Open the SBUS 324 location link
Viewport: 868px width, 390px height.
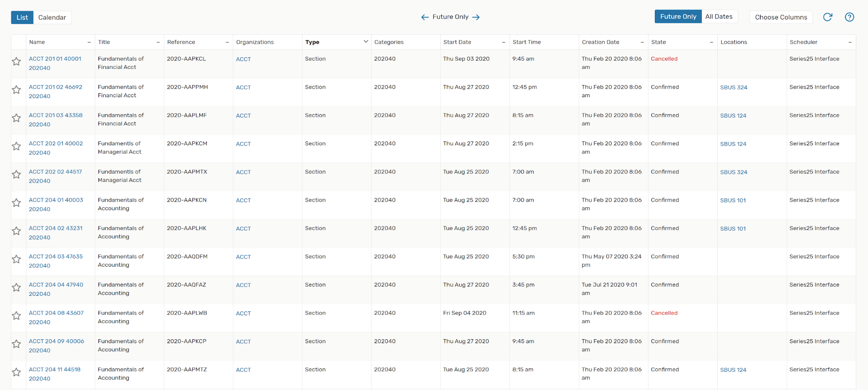point(733,88)
